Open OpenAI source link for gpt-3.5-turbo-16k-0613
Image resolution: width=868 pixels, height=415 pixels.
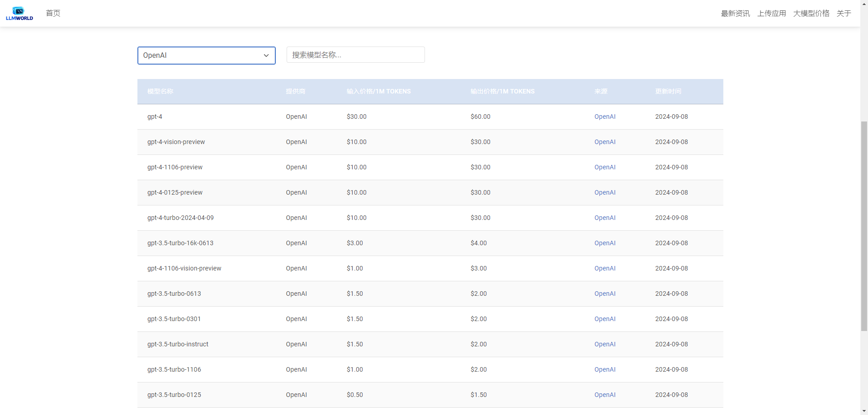(x=605, y=243)
